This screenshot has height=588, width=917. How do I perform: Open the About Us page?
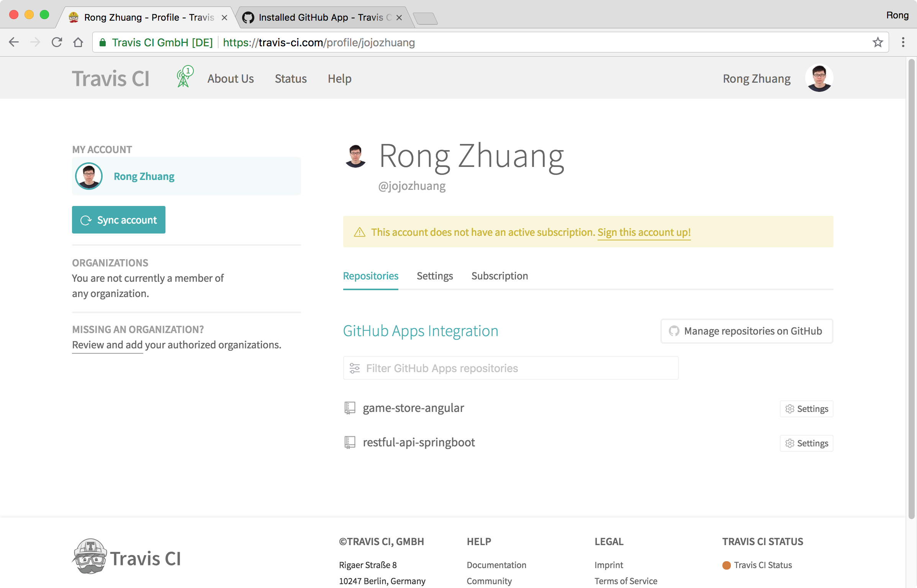tap(231, 78)
